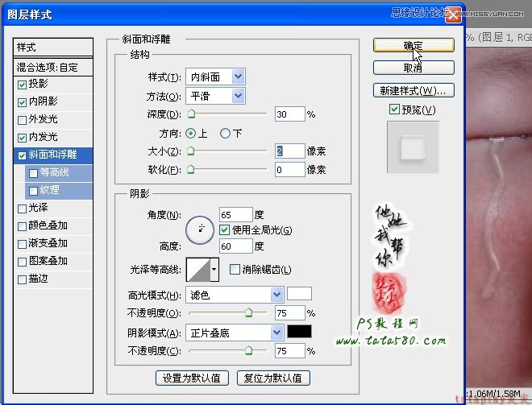Click the 确定 button

click(x=414, y=45)
